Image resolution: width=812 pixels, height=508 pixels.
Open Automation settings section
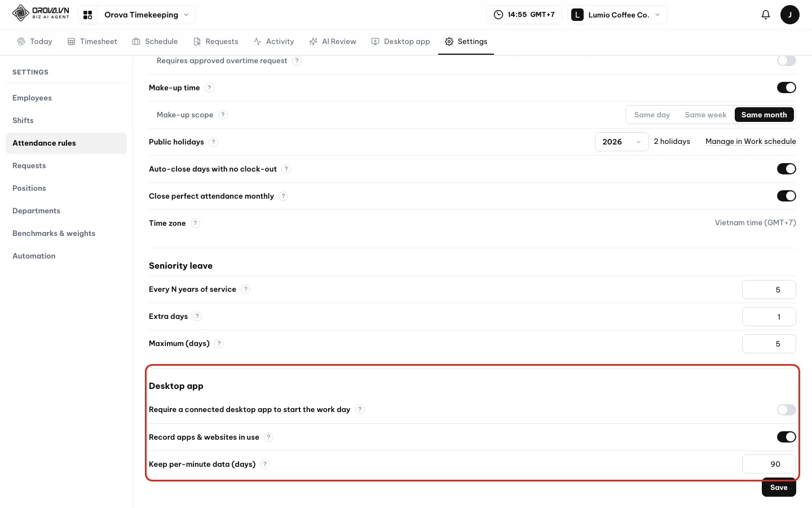[x=66, y=256]
